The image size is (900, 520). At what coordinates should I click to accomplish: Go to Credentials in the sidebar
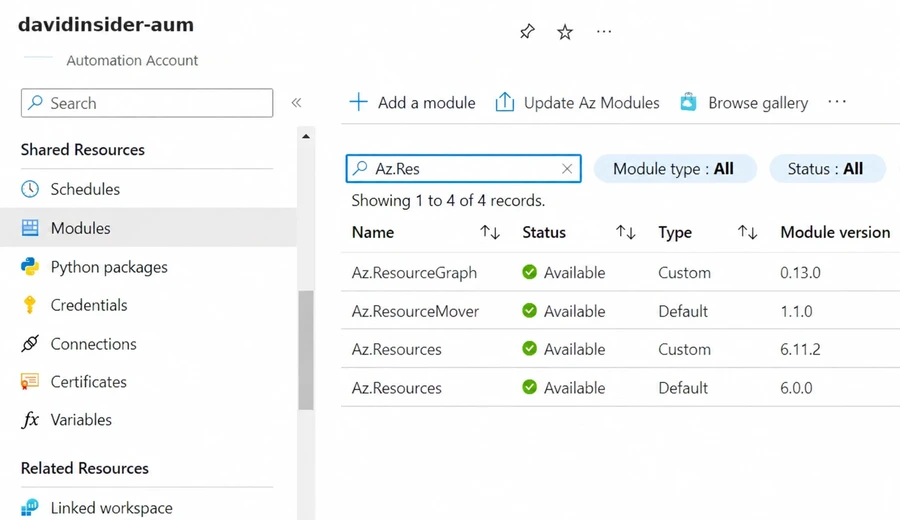(x=89, y=305)
